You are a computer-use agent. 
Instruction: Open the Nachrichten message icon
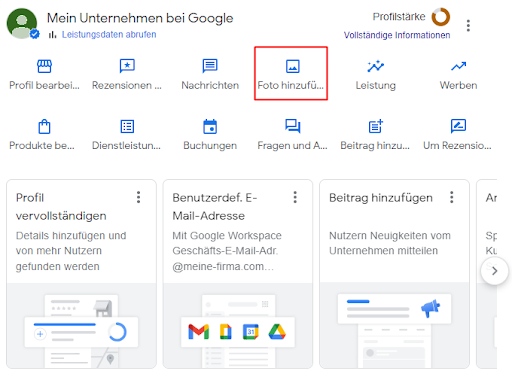tap(210, 66)
